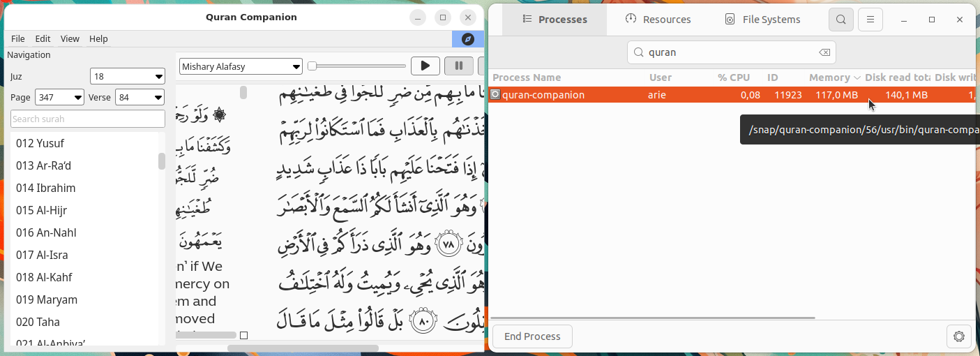Image resolution: width=980 pixels, height=356 pixels.
Task: Sort by Process Name column
Action: 527,77
